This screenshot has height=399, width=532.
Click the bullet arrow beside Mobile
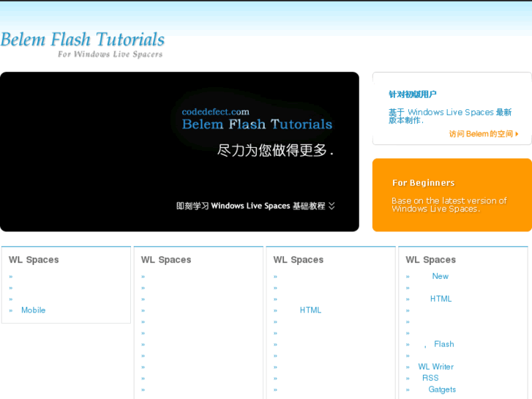click(x=11, y=310)
